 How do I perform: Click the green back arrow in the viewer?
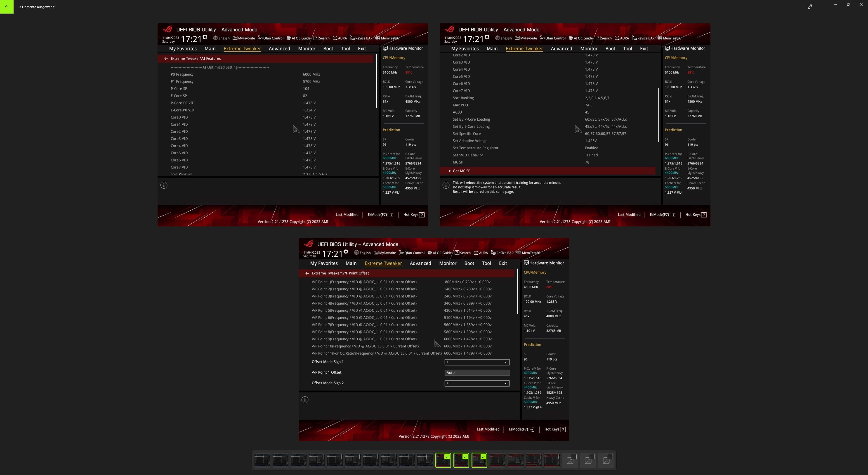(7, 7)
